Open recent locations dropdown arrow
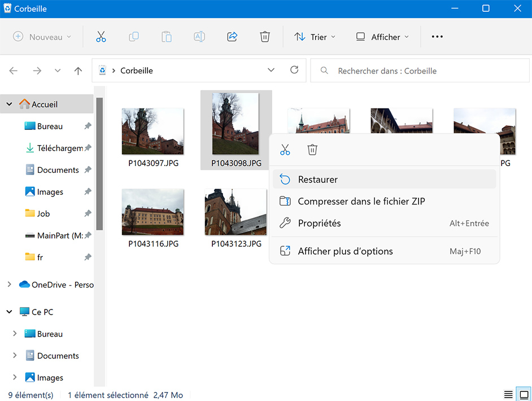 [58, 71]
